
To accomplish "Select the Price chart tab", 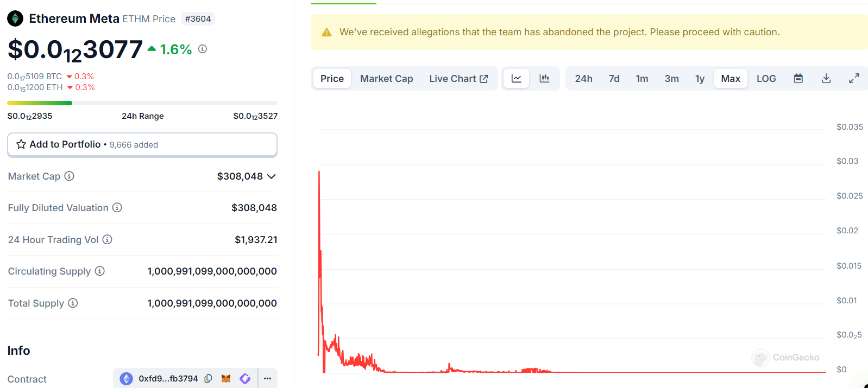I will [332, 79].
